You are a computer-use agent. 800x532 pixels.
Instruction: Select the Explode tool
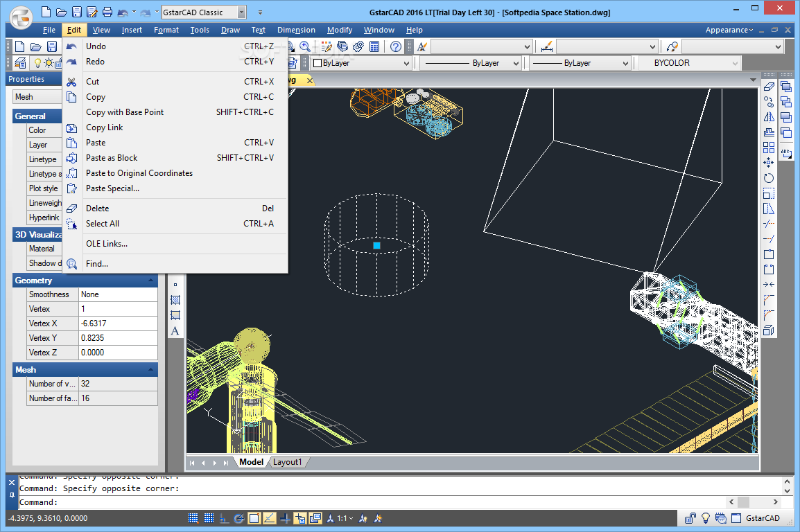769,330
